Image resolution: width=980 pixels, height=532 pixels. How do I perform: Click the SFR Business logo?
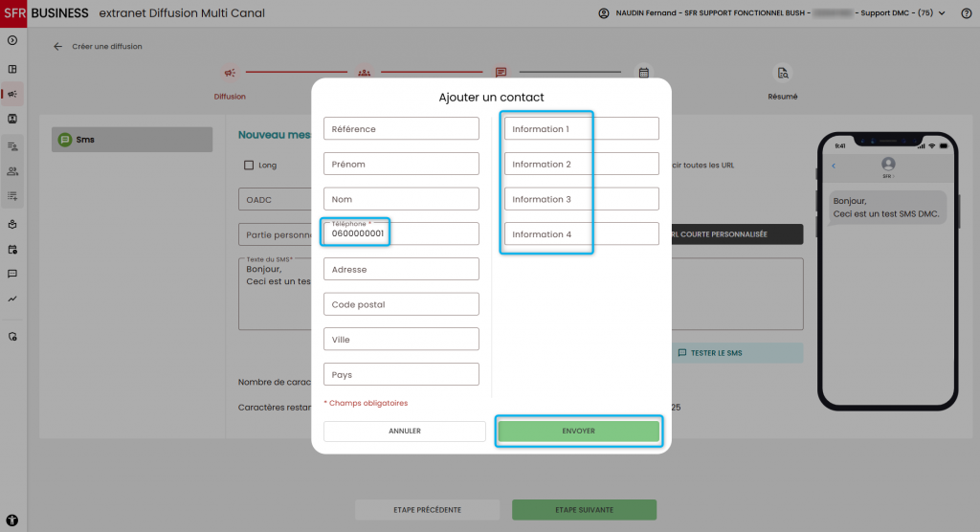click(x=45, y=13)
